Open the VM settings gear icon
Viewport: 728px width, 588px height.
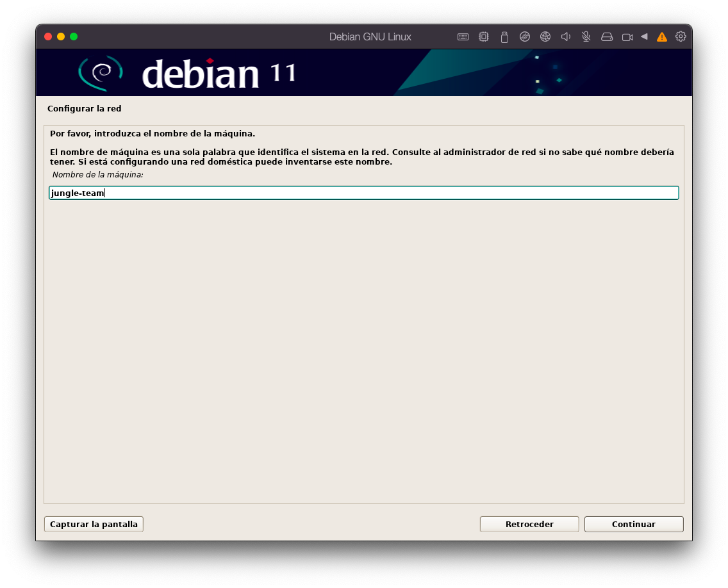pos(681,37)
